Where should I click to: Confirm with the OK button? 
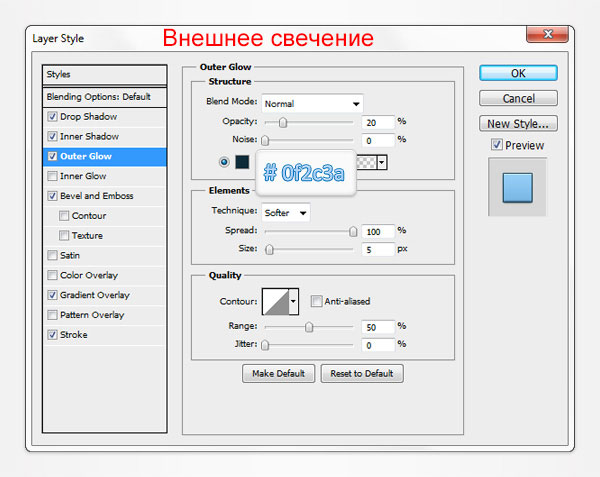pyautogui.click(x=518, y=73)
